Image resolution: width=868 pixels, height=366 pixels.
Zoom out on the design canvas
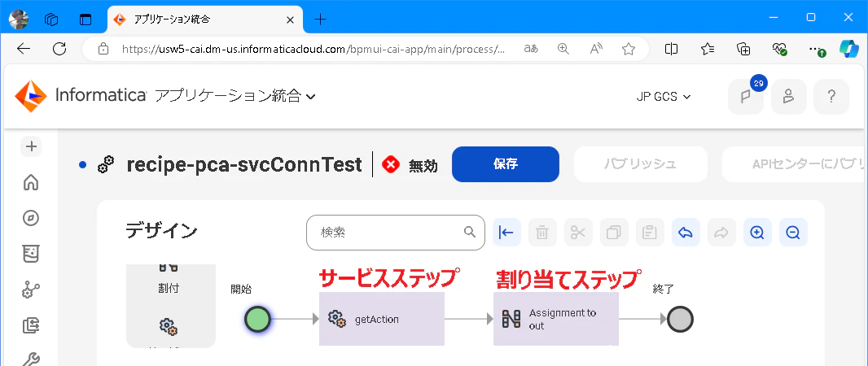tap(793, 232)
